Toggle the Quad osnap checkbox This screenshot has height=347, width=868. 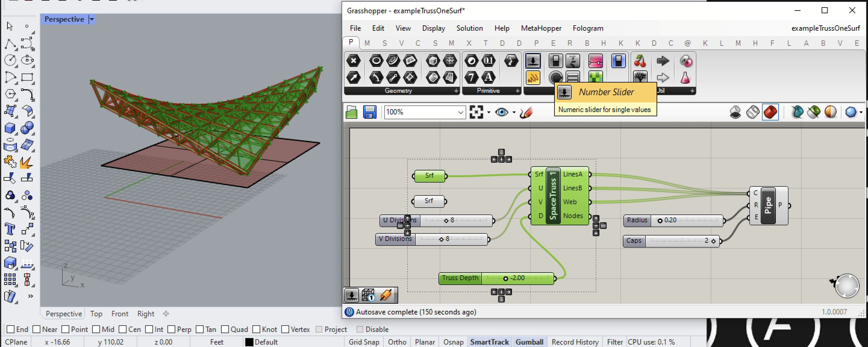(225, 329)
